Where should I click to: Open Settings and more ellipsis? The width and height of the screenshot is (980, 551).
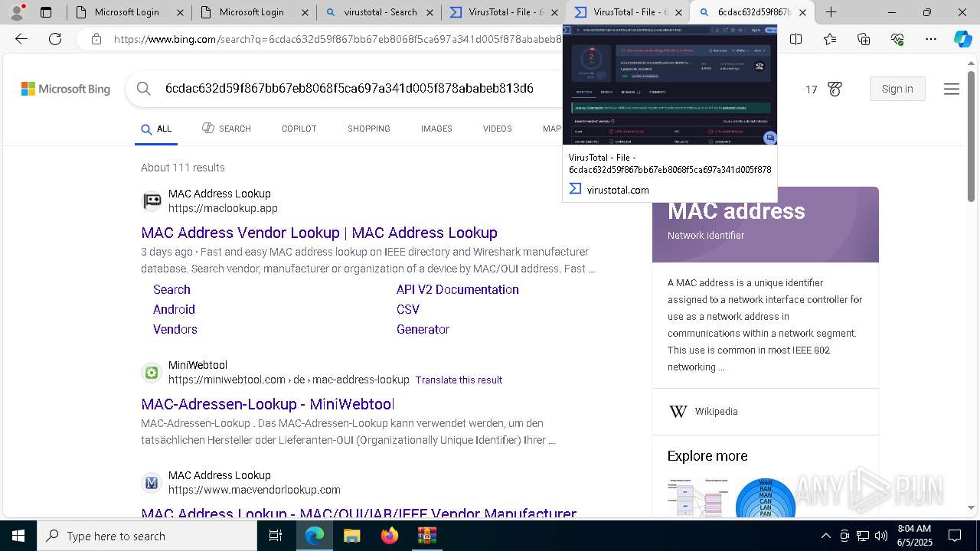[x=931, y=39]
